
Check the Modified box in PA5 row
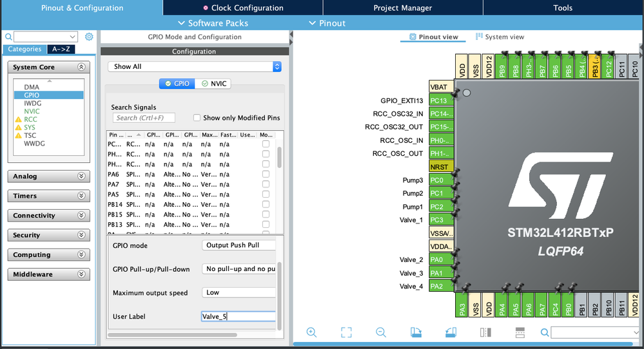[x=266, y=194]
